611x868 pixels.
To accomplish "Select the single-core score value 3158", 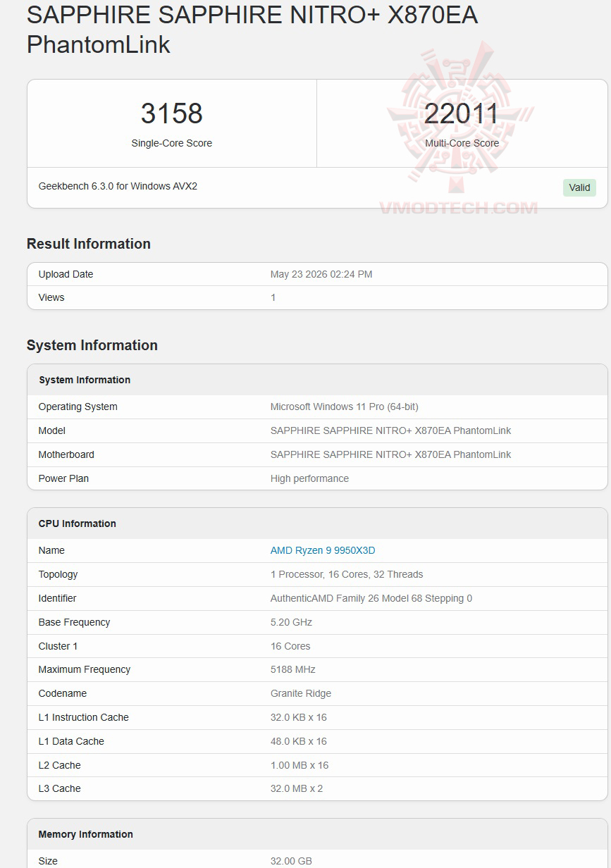I will click(x=172, y=113).
